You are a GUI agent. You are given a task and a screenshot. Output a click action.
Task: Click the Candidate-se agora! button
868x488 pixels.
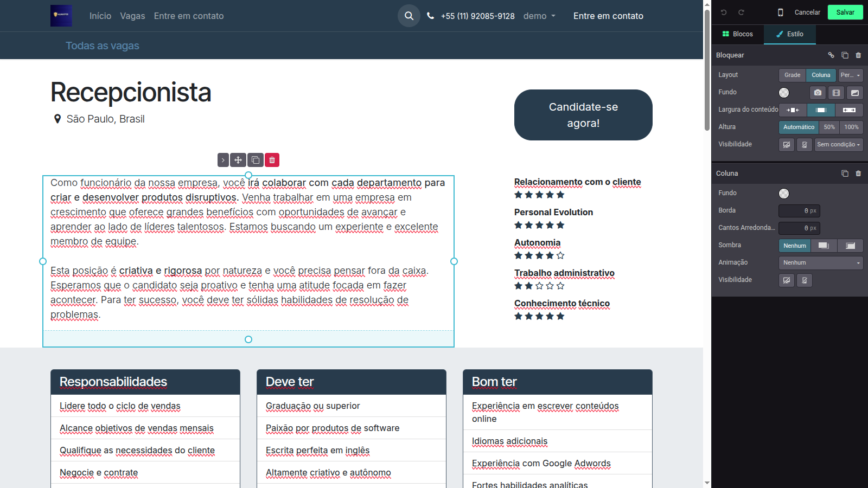click(x=583, y=115)
